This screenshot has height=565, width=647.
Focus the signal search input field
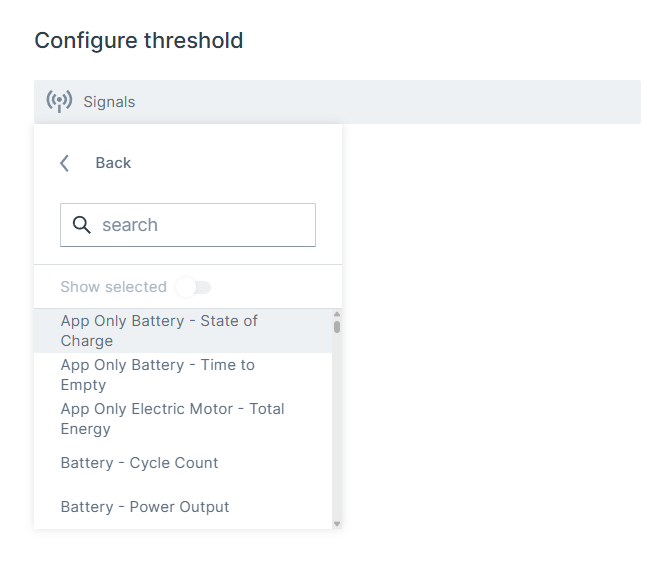point(200,225)
